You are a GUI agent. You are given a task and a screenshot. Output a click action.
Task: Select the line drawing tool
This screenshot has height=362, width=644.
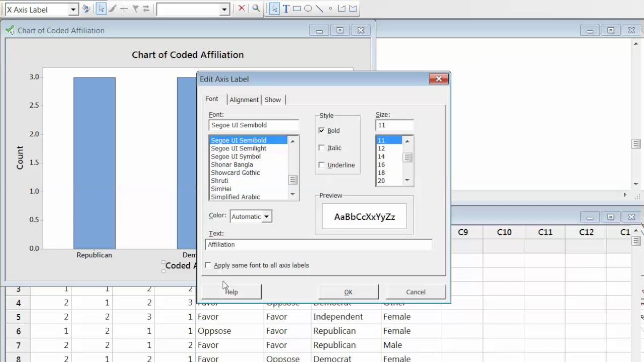point(319,9)
